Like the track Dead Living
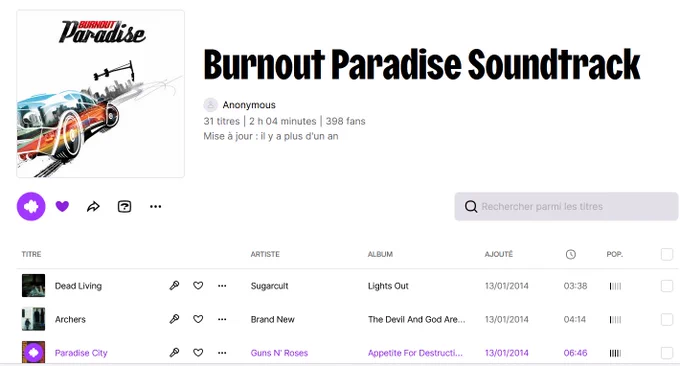The width and height of the screenshot is (680, 366). point(198,286)
